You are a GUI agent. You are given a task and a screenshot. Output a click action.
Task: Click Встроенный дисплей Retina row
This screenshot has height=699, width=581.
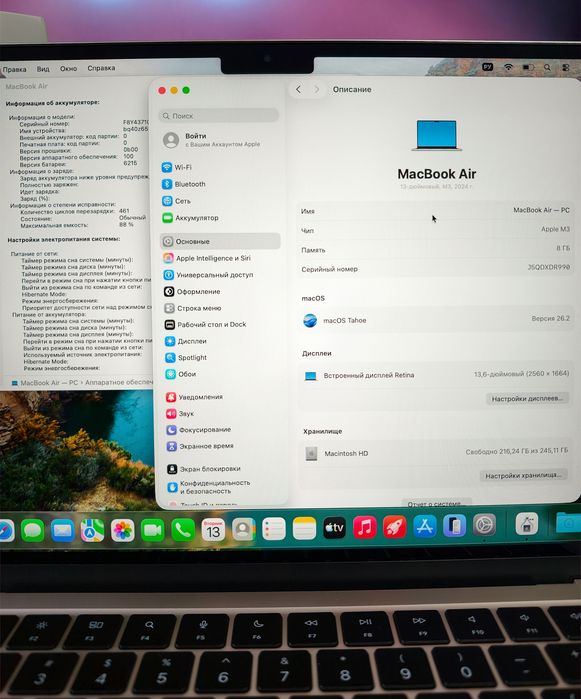pos(436,375)
